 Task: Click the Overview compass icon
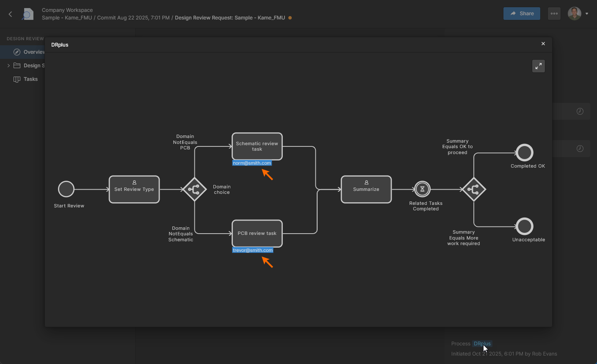(x=17, y=52)
